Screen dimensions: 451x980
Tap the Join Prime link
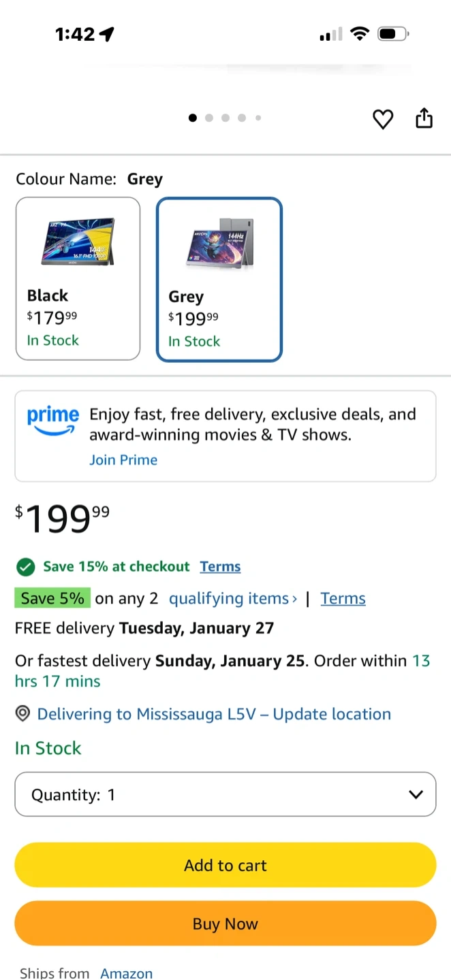(x=123, y=460)
